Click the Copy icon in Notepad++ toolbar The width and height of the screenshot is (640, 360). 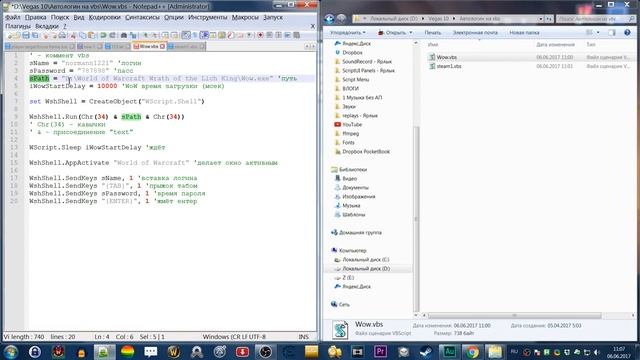(x=82, y=36)
